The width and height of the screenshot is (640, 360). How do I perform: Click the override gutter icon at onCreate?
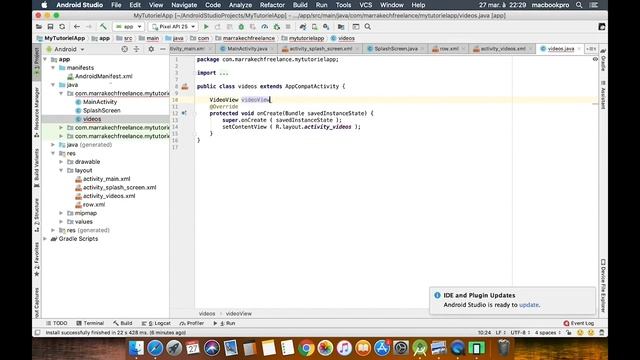184,113
